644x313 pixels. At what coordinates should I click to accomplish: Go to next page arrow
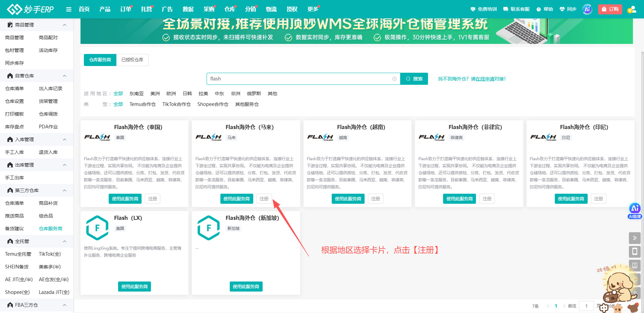point(564,306)
